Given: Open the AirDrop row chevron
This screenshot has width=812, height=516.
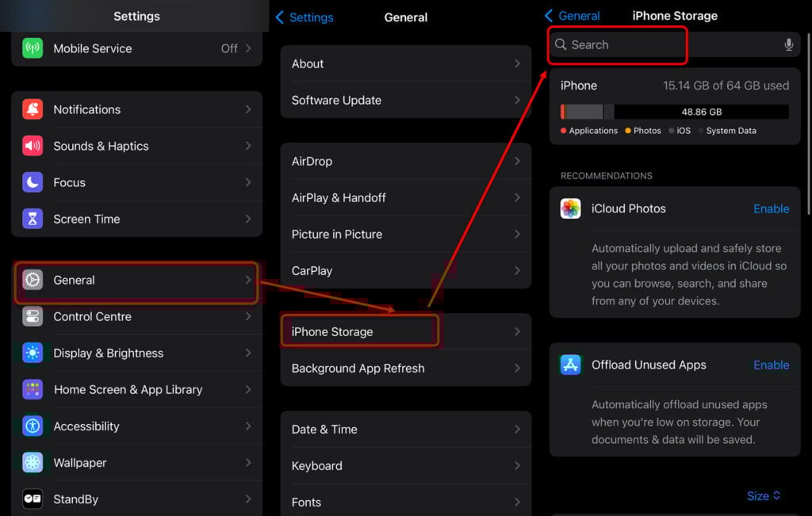Looking at the screenshot, I should point(517,161).
